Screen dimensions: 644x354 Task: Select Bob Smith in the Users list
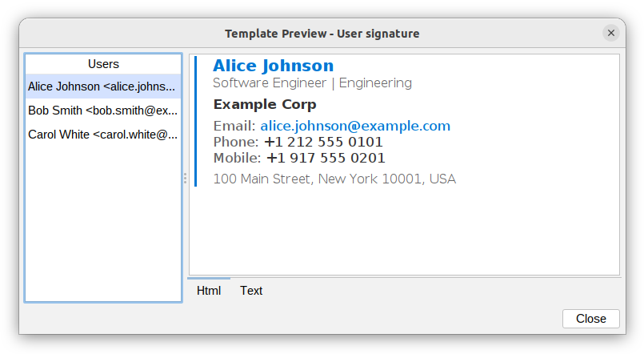click(103, 111)
